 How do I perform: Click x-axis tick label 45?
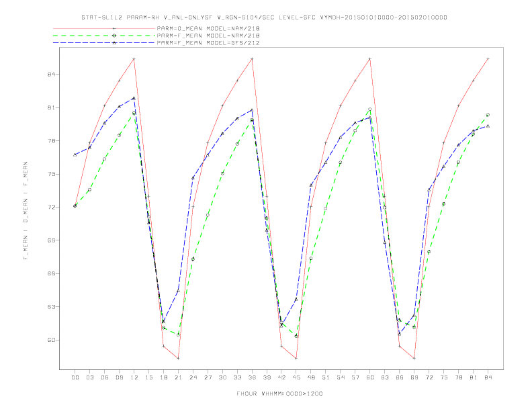[296, 377]
